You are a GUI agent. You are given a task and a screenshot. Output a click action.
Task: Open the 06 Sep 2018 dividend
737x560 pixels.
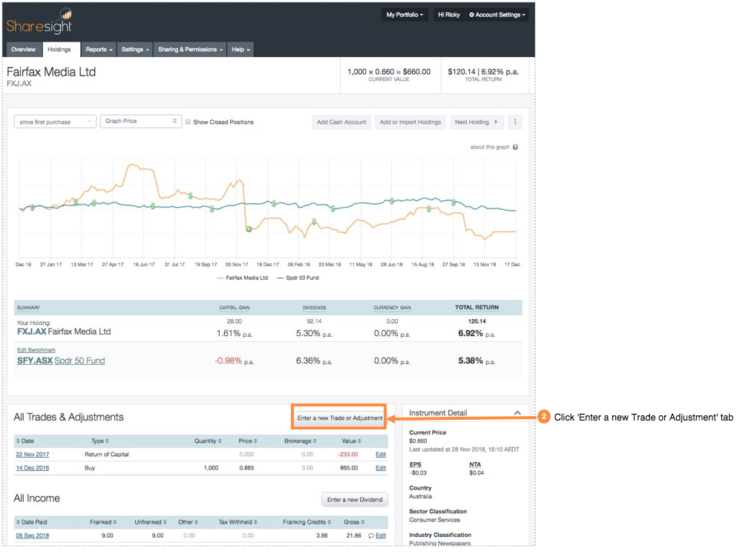click(x=33, y=536)
